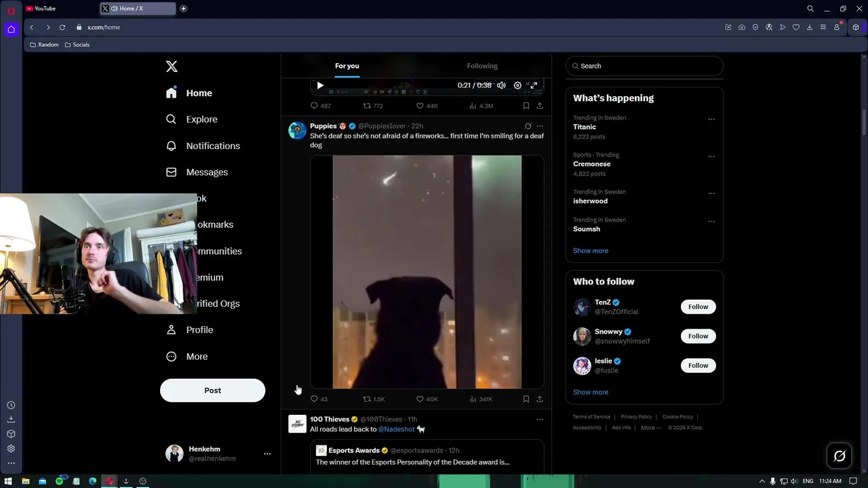The height and width of the screenshot is (488, 868).
Task: Switch to the For you tab
Action: (347, 66)
